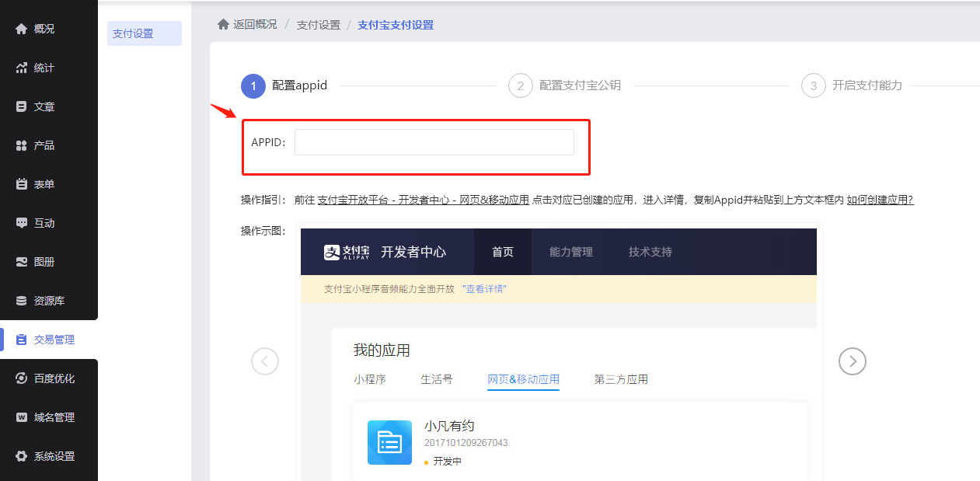The height and width of the screenshot is (481, 980).
Task: Click app ID 2017101209267043
Action: tap(466, 443)
